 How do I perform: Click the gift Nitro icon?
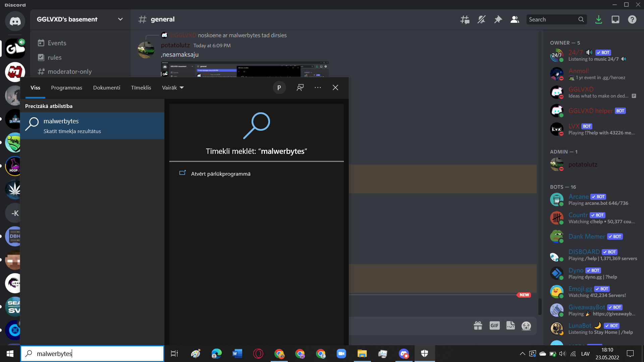coord(478,325)
